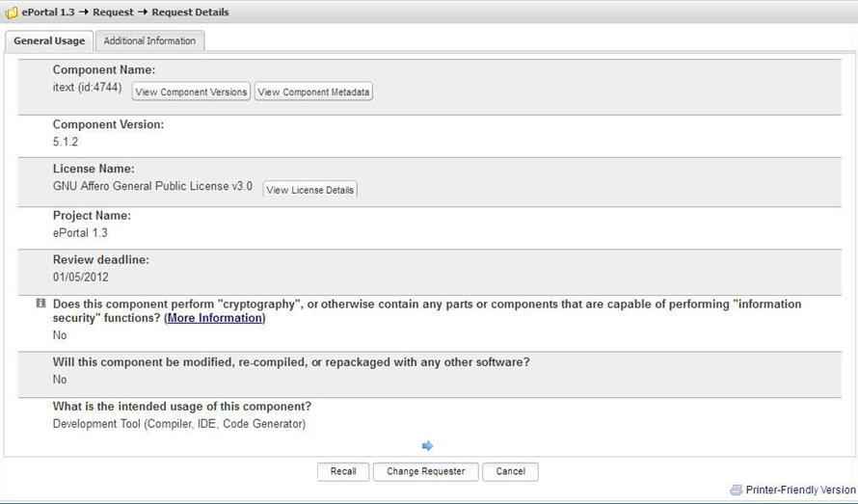Click the Change Requester button

pos(425,471)
